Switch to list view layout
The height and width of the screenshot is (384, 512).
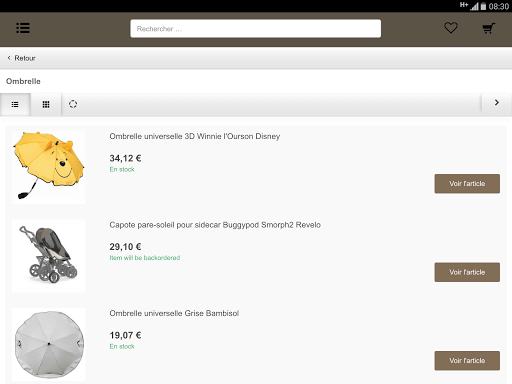pyautogui.click(x=15, y=105)
